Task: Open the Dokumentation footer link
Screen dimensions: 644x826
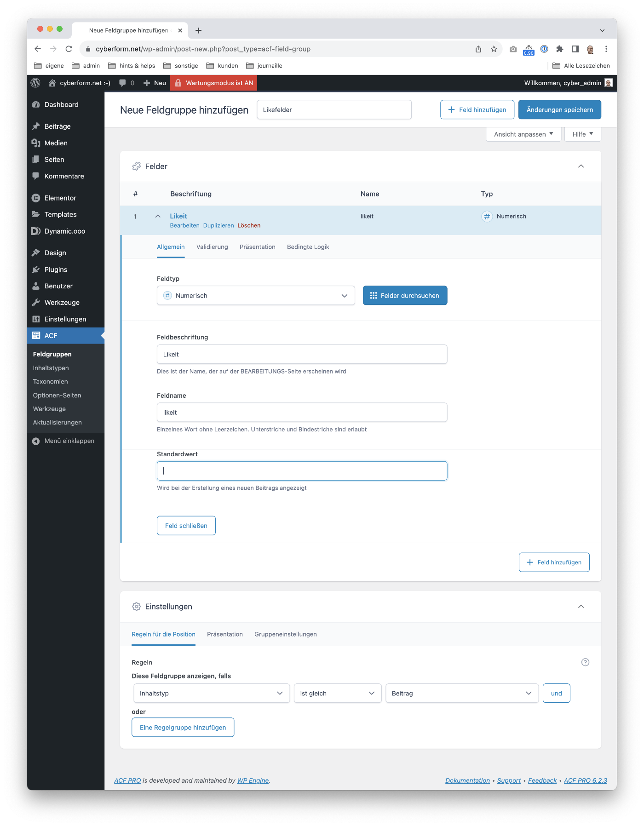Action: coord(467,780)
